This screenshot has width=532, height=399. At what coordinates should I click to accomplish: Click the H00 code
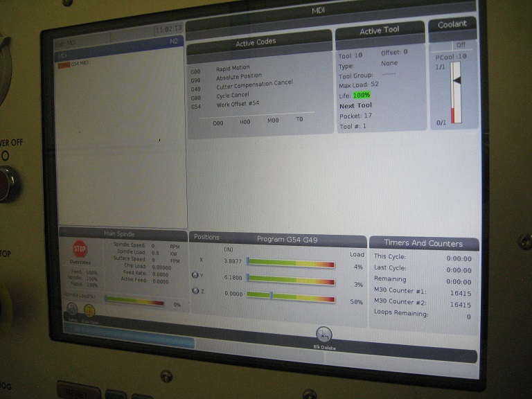[245, 122]
